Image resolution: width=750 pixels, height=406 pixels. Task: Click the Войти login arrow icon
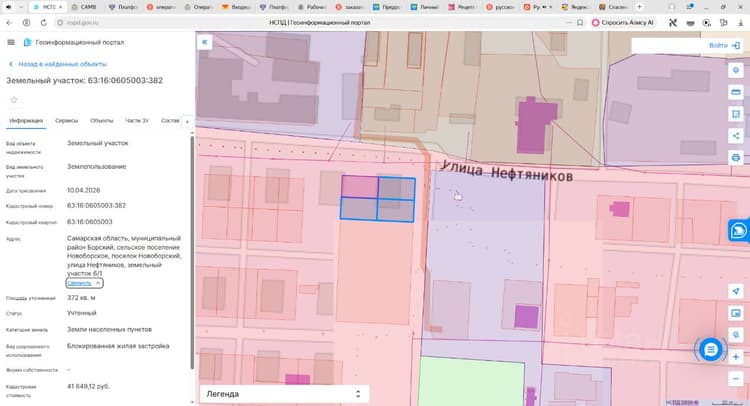[x=736, y=45]
